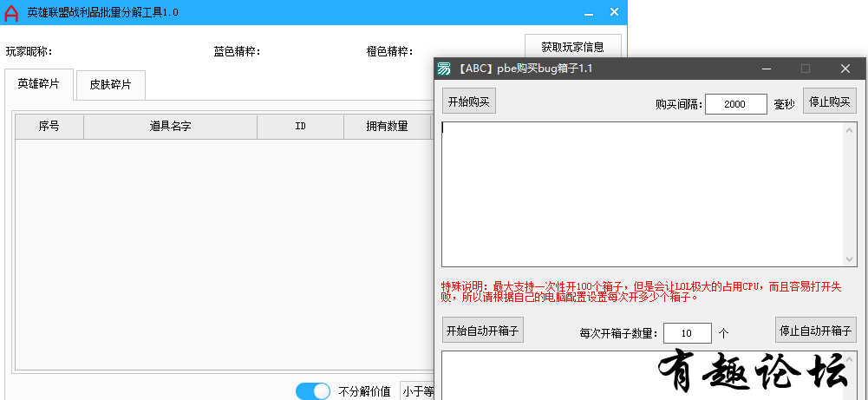Close the 英雄联盟战利品批量分解工具 window
868x400 pixels.
[x=614, y=12]
